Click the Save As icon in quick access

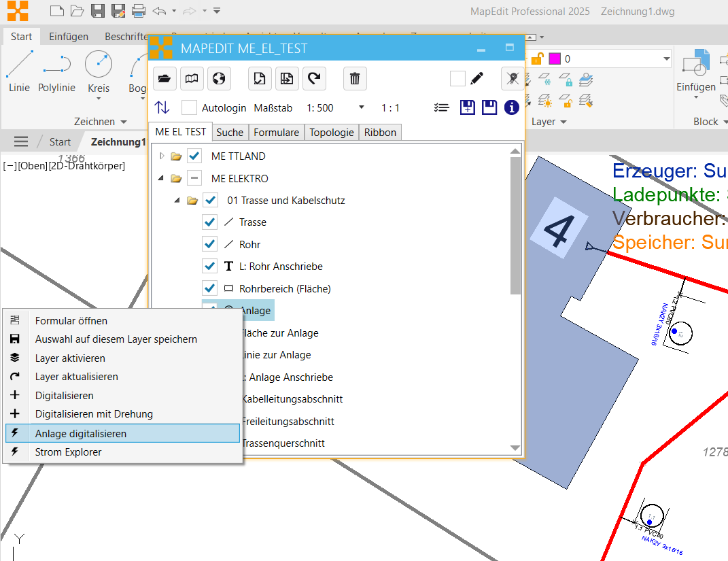[118, 11]
